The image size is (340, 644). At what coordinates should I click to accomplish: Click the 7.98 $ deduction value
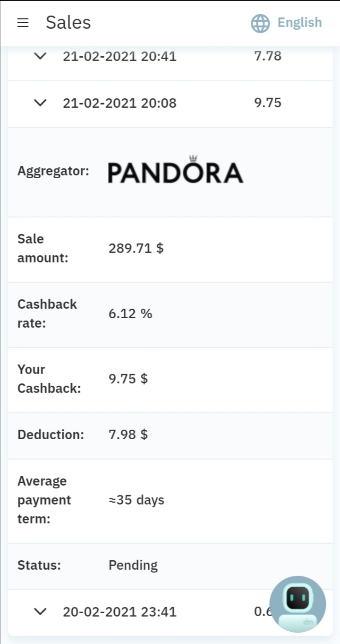(128, 435)
